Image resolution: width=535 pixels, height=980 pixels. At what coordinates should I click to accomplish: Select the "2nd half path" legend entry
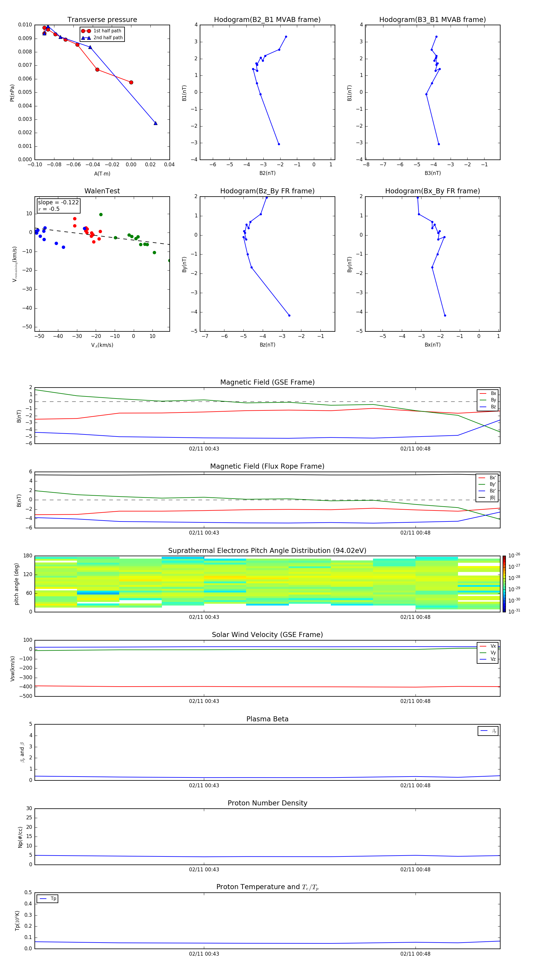[102, 38]
